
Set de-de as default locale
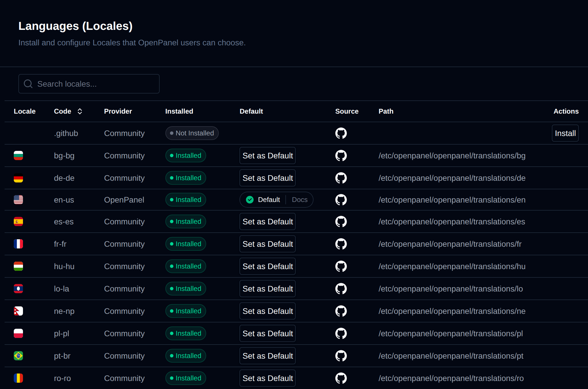(x=268, y=178)
